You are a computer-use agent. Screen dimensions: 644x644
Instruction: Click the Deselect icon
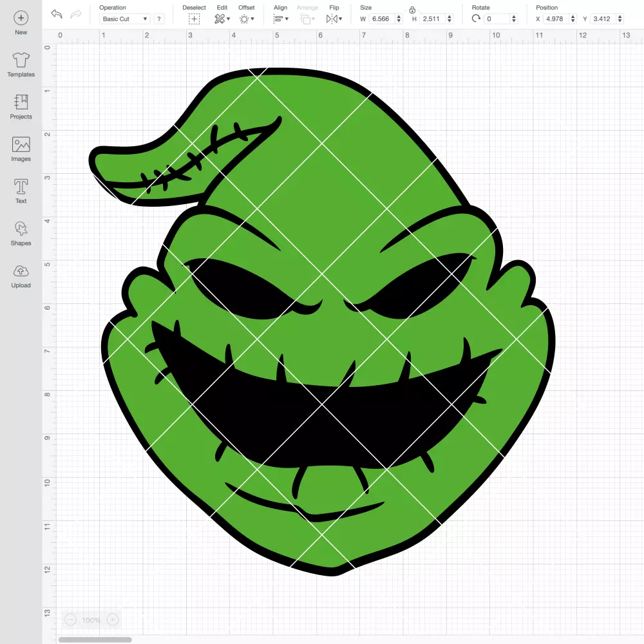(194, 19)
